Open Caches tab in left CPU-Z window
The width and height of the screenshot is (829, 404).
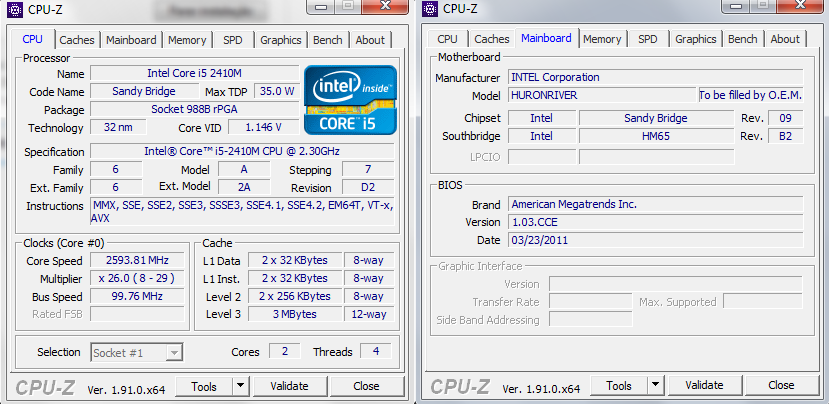(77, 40)
